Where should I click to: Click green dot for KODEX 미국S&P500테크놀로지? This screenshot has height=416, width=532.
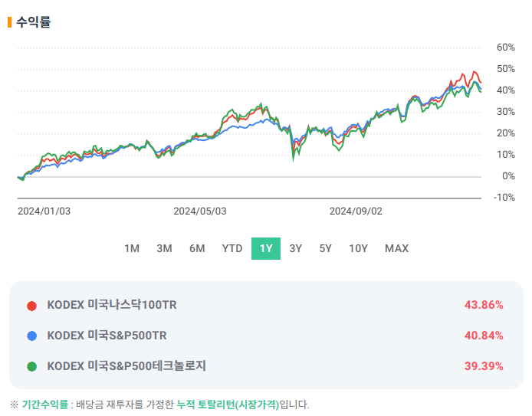[x=32, y=366]
